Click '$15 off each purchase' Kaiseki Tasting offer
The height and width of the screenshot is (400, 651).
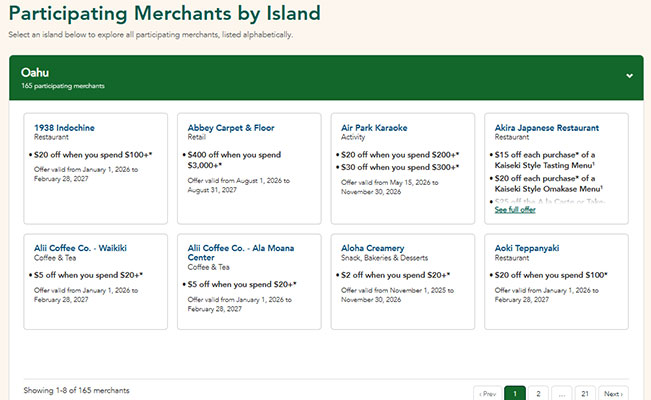pyautogui.click(x=545, y=160)
